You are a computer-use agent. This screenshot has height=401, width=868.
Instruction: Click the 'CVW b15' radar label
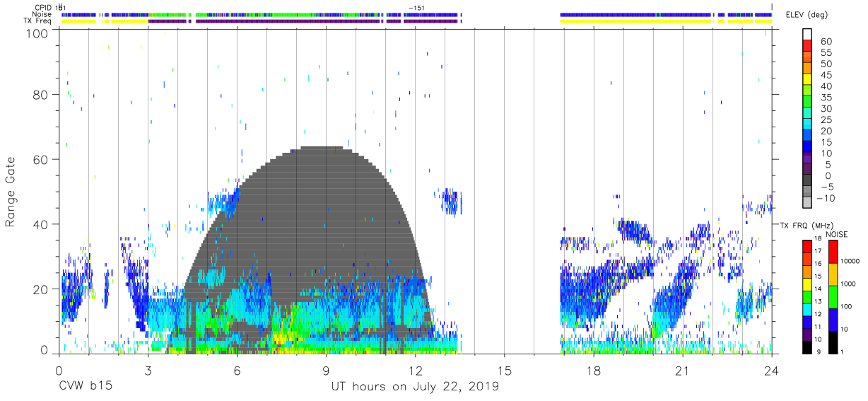pos(85,387)
